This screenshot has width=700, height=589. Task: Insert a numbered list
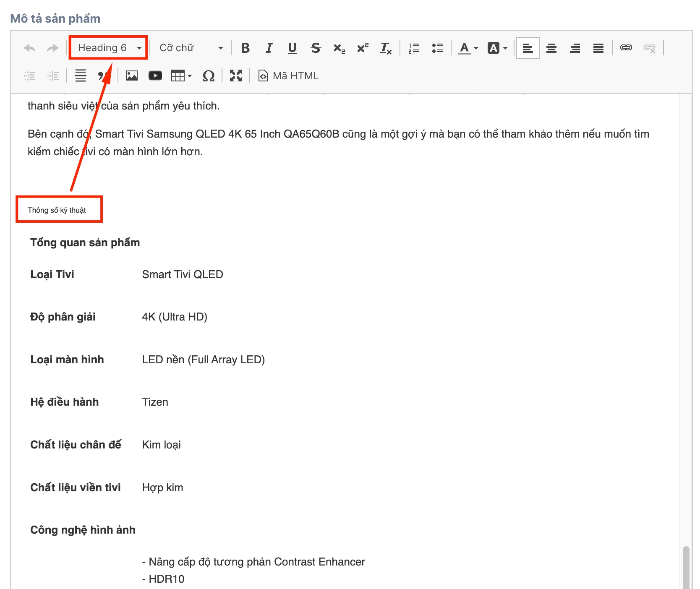tap(414, 48)
